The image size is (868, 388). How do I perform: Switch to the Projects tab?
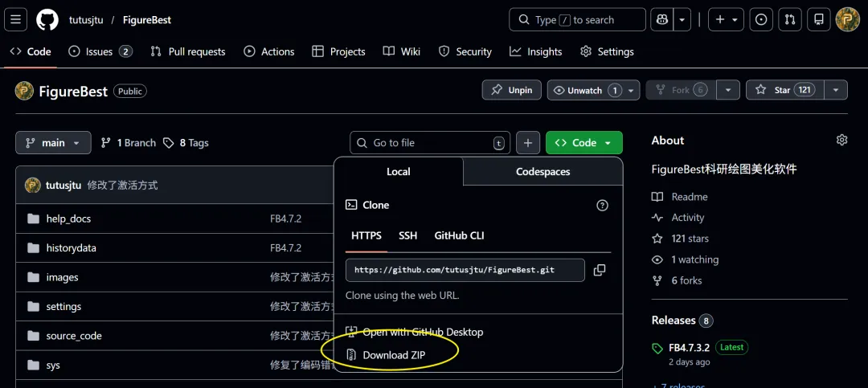[339, 51]
